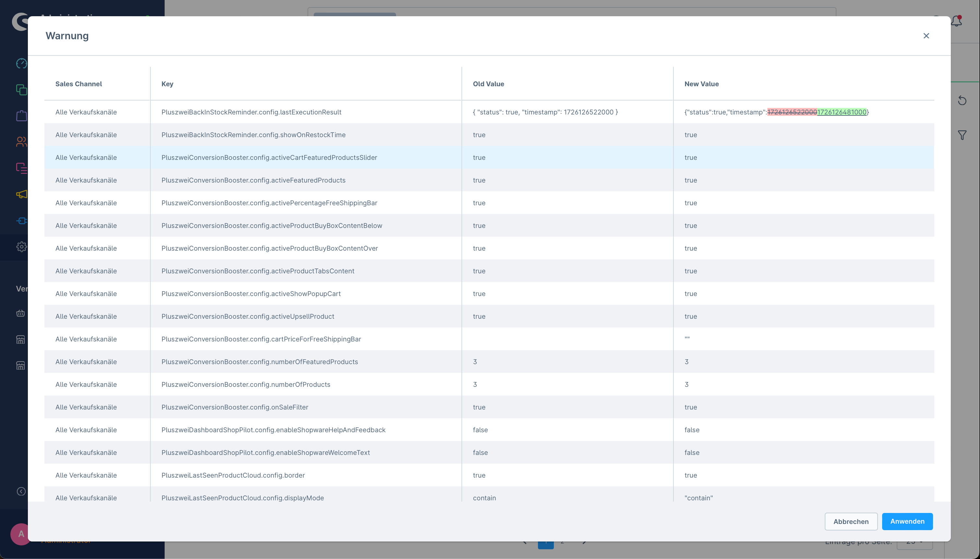Select the activeProductTabsContent key cell
Screen dimensions: 980x559
[306, 271]
